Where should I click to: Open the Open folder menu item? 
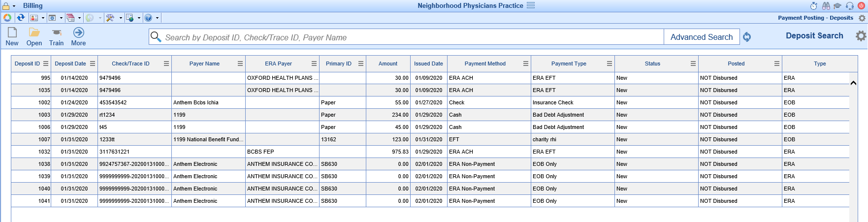tap(34, 37)
